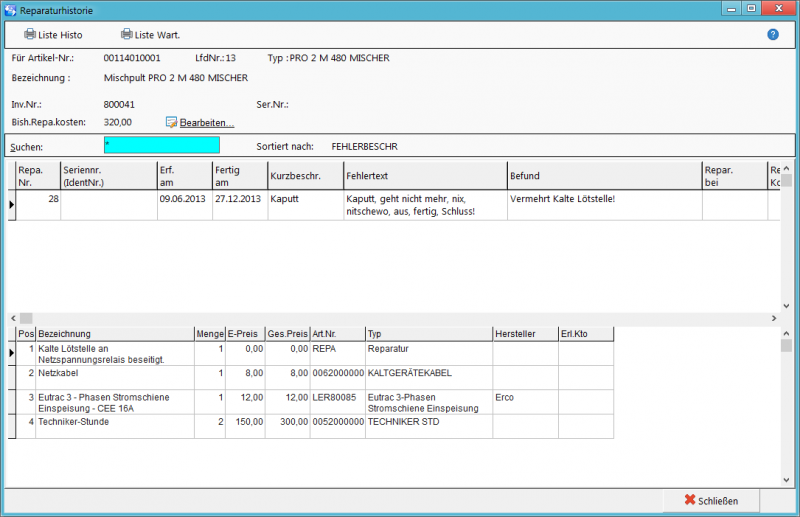Select the 'Eutrac 3 - Phasen Stromschiene' designation cell
This screenshot has width=800, height=517.
pos(115,402)
